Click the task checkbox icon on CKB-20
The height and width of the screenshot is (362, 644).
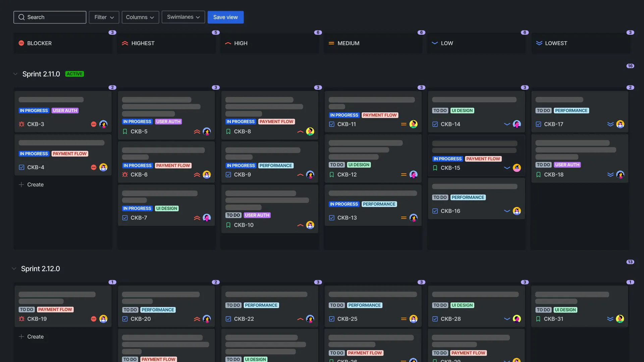pyautogui.click(x=125, y=319)
